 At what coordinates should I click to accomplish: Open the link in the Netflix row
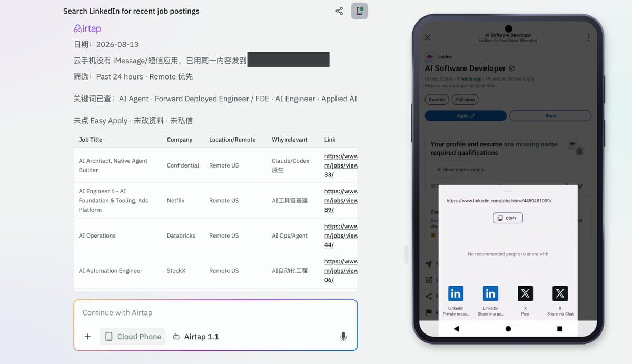click(341, 200)
